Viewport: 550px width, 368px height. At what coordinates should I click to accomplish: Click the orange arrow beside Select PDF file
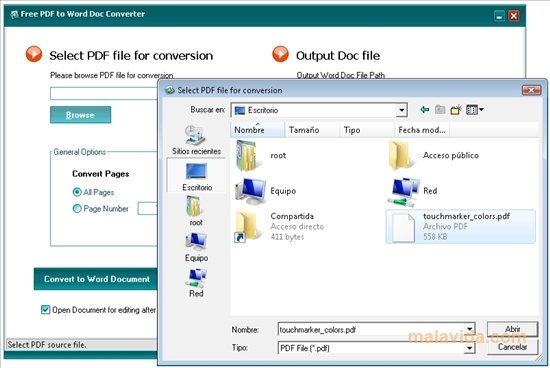point(34,54)
